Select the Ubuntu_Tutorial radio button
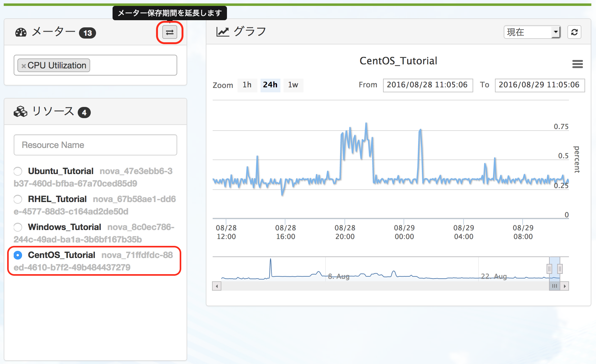 tap(18, 171)
